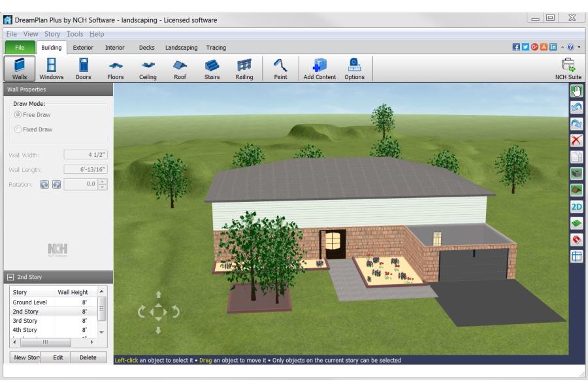Click the Wall Width field
The height and width of the screenshot is (392, 588).
click(x=86, y=155)
